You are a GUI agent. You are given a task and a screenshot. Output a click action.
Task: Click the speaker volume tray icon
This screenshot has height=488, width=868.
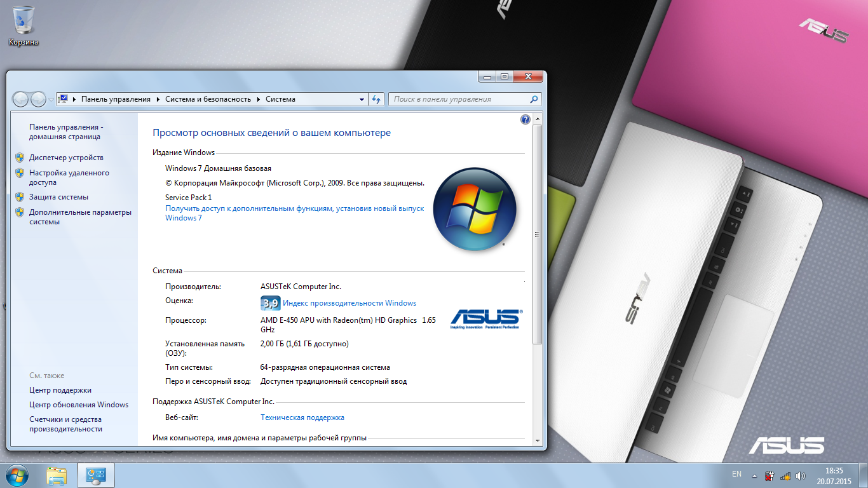[x=801, y=475]
